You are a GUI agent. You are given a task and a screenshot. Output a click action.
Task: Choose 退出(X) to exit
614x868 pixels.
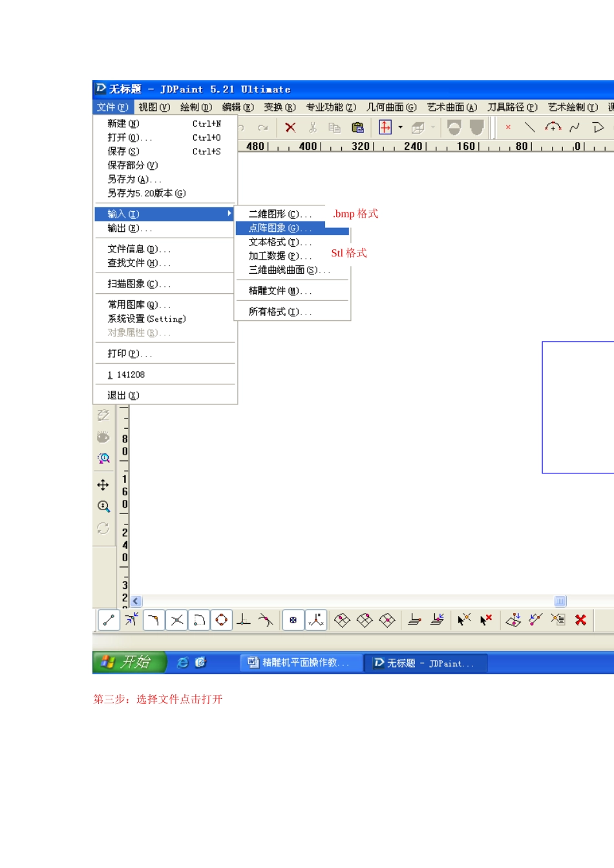165,395
